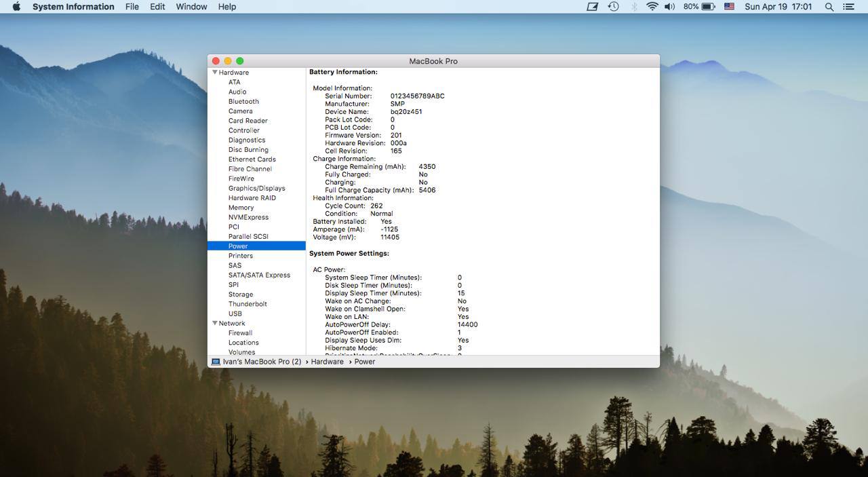Click Ivan's MacBook Pro (2) in path bar
This screenshot has width=868, height=477.
(262, 362)
